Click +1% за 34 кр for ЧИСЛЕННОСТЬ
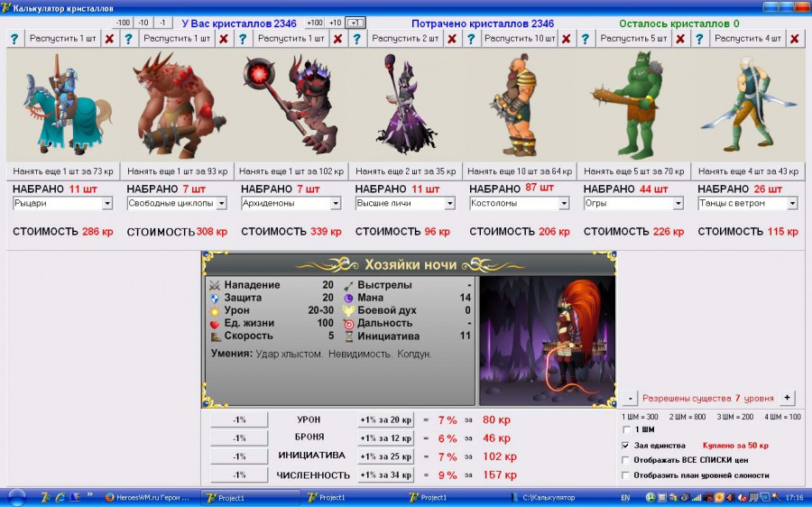The width and height of the screenshot is (812, 507). pos(386,475)
